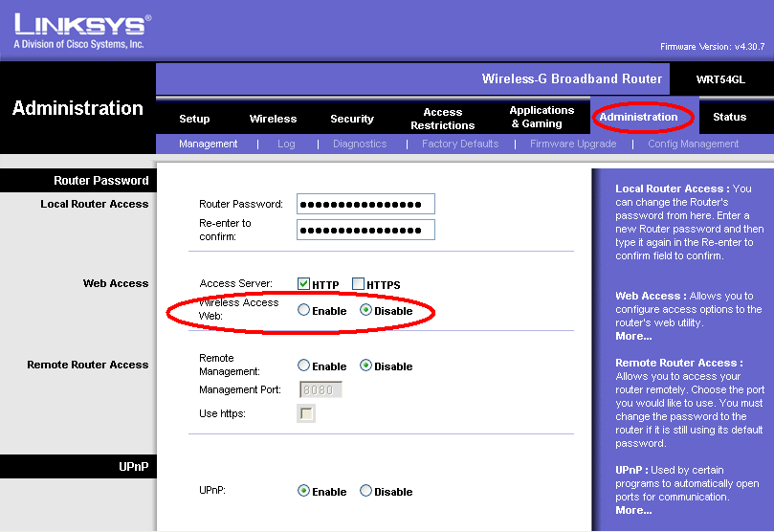Click the Local Router Access sidebar label
774x532 pixels.
[95, 204]
